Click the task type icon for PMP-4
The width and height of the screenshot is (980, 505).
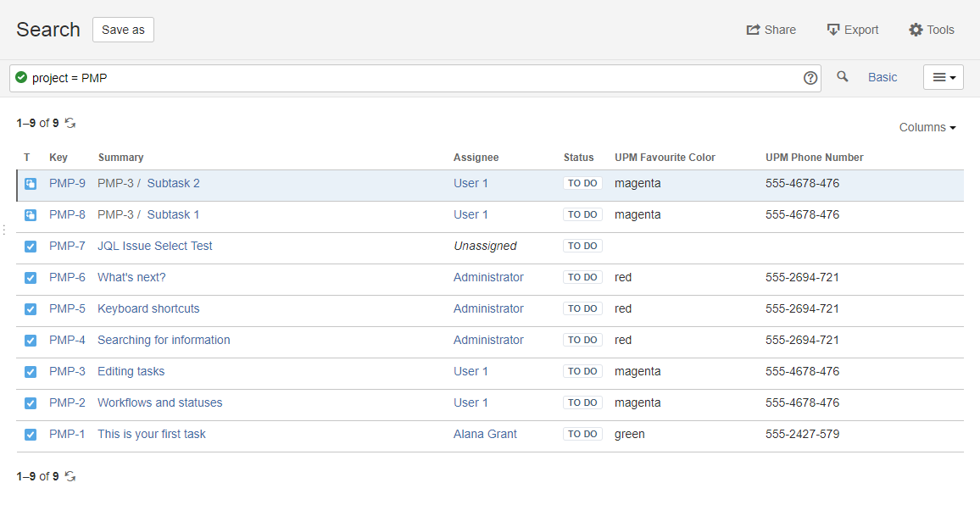(31, 341)
